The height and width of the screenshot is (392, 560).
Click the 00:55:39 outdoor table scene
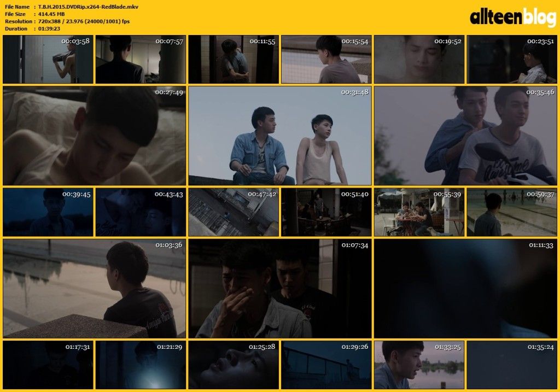point(419,212)
